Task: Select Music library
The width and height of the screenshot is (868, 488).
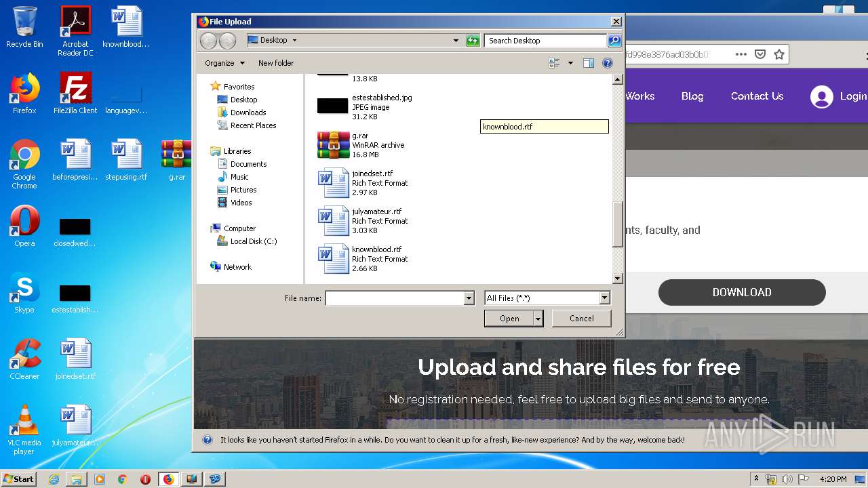Action: [x=233, y=177]
